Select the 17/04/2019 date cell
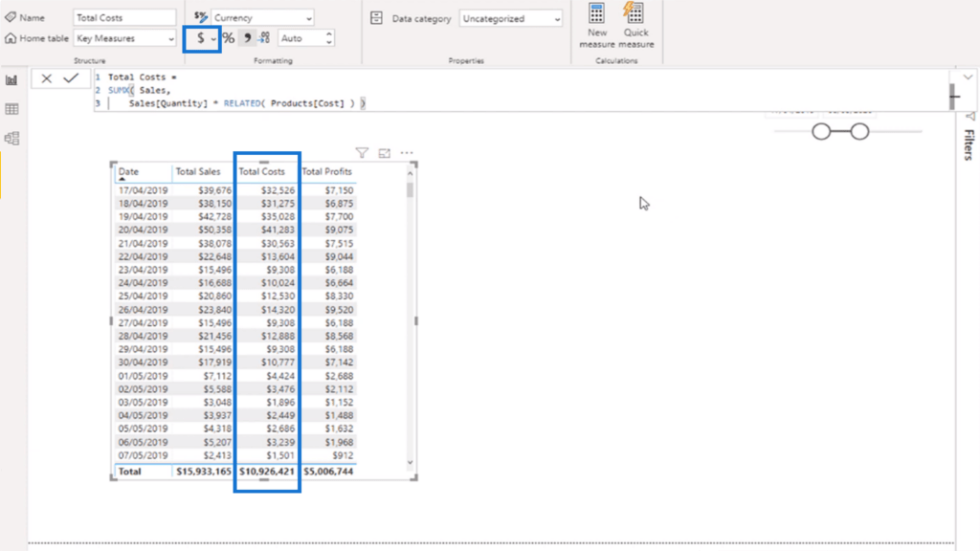Image resolution: width=980 pixels, height=551 pixels. (144, 190)
